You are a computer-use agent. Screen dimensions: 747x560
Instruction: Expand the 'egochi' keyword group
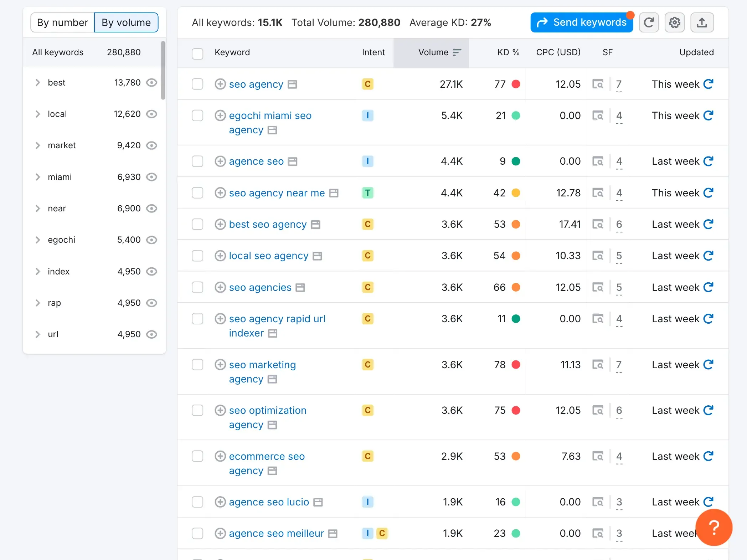[x=38, y=240]
